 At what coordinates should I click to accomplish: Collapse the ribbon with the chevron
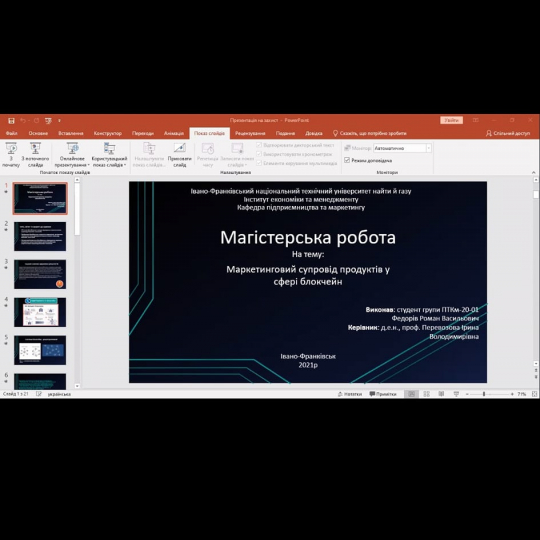click(x=533, y=172)
